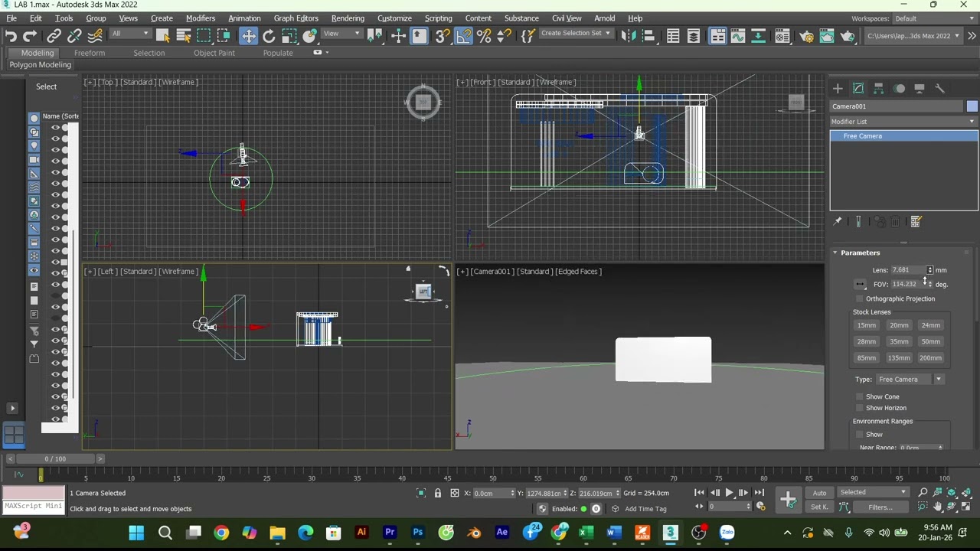Click the Redo arrow icon
The image size is (980, 551).
(30, 36)
